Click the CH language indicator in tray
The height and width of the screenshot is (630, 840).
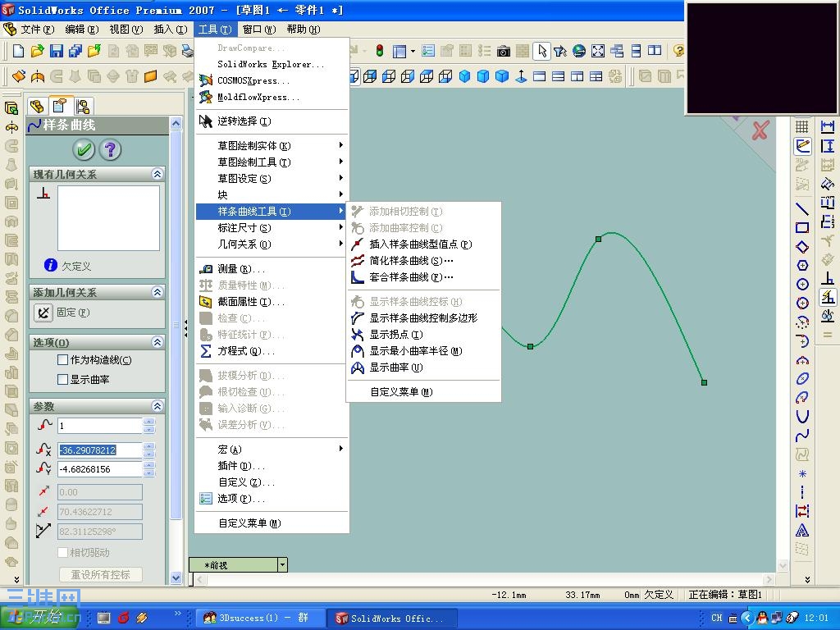(716, 618)
